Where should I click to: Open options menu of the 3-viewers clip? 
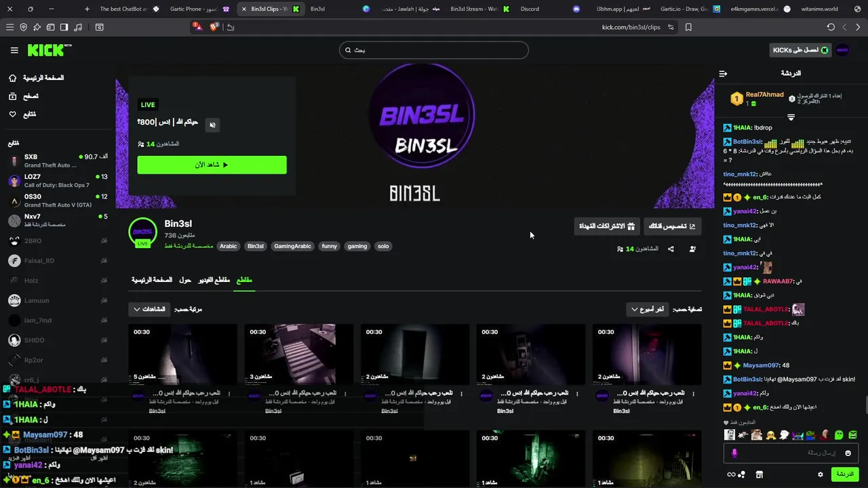[x=344, y=394]
